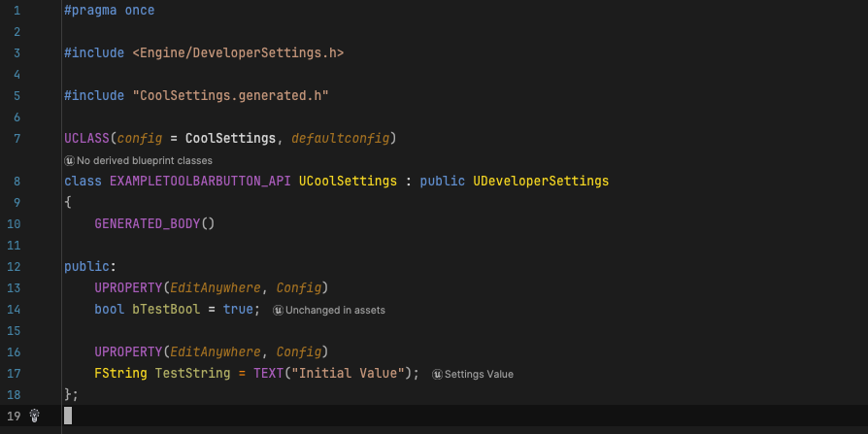Click the 'bool' keyword on line 14
868x434 pixels.
tap(110, 309)
